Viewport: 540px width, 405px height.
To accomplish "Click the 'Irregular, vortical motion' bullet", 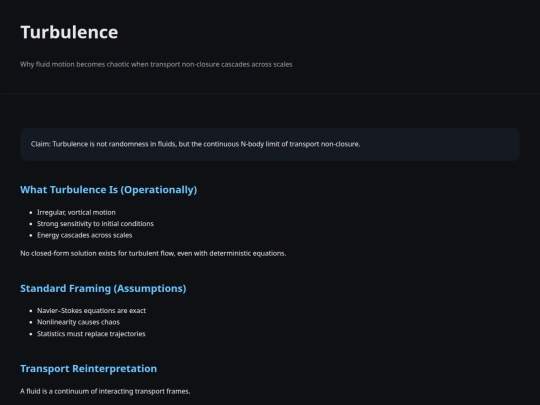I will click(76, 212).
